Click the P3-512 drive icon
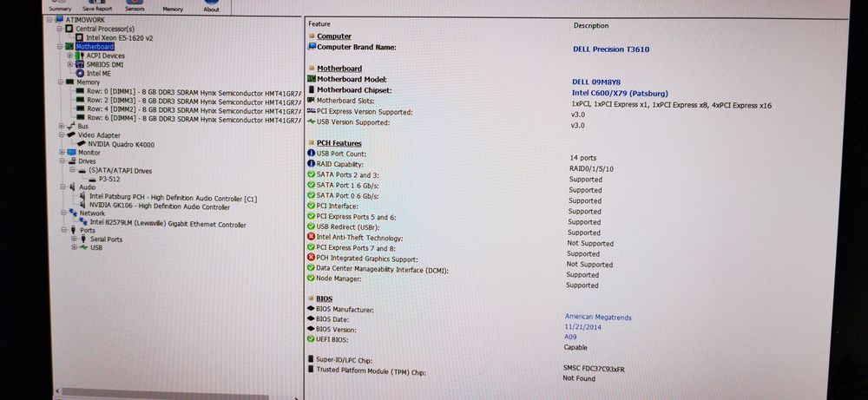Image resolution: width=868 pixels, height=400 pixels. (x=91, y=180)
